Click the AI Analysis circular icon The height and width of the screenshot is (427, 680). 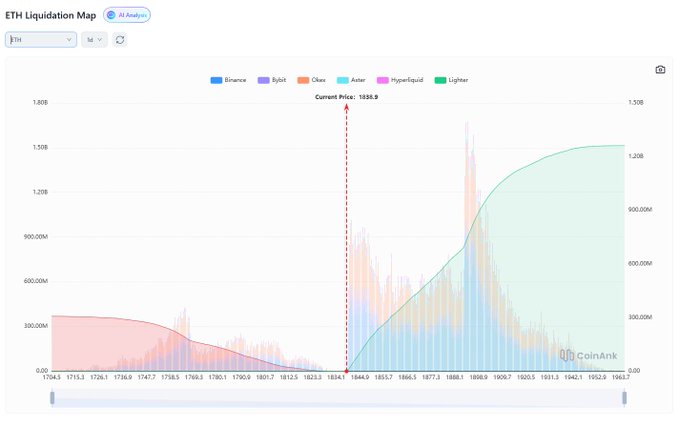[111, 15]
